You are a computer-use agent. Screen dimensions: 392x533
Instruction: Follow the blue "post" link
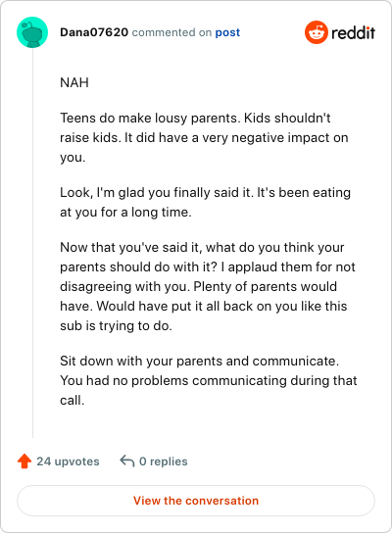[227, 32]
